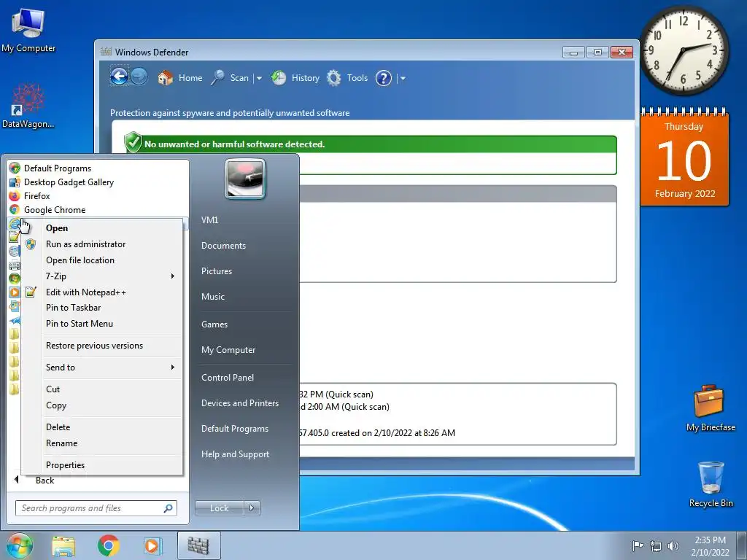Select the My Briefcase desktop icon

click(711, 408)
